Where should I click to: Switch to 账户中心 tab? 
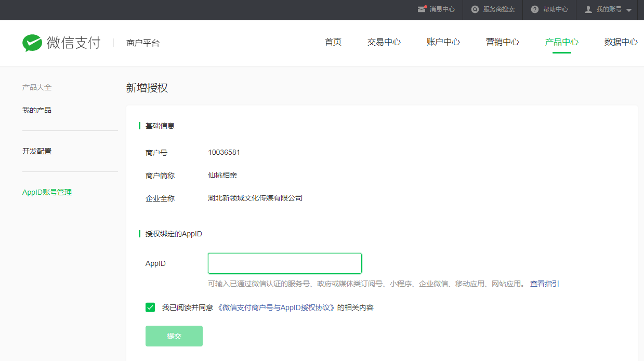443,42
